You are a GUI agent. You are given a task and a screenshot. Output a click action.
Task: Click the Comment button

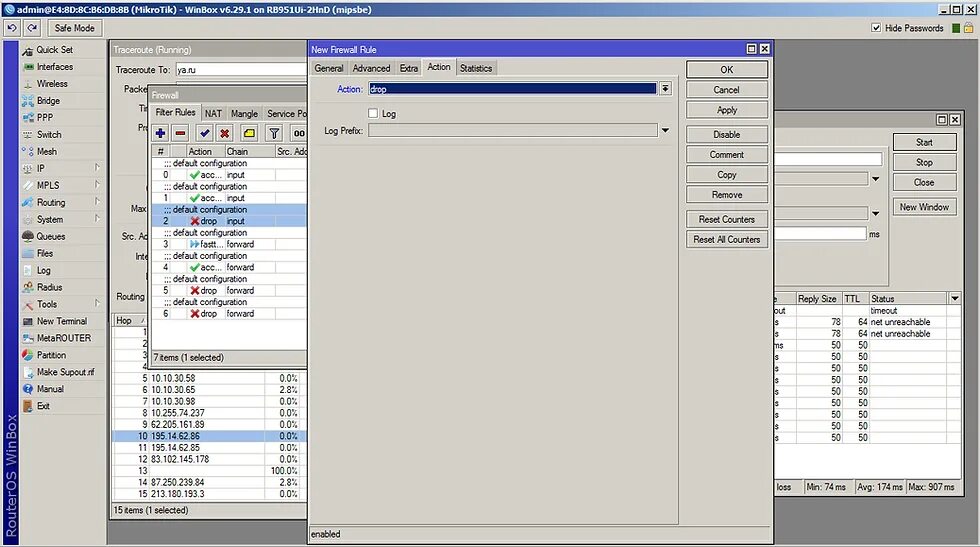pos(727,154)
